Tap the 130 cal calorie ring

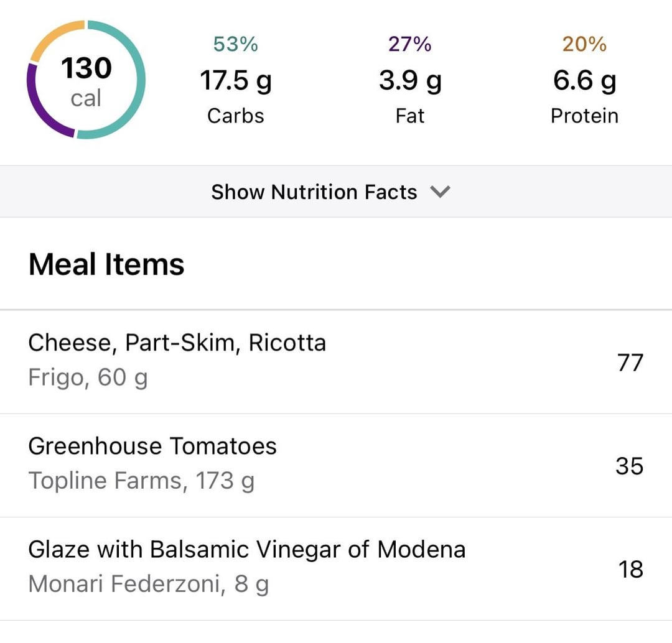(86, 80)
